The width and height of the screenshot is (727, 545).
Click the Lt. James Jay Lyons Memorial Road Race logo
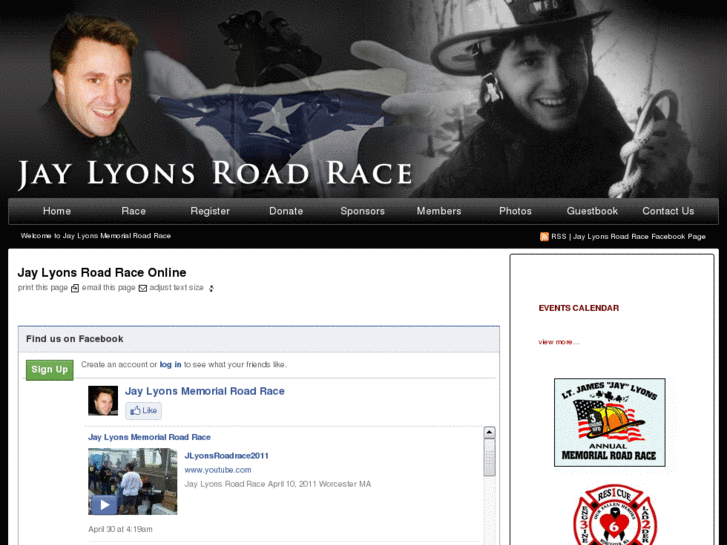(610, 422)
